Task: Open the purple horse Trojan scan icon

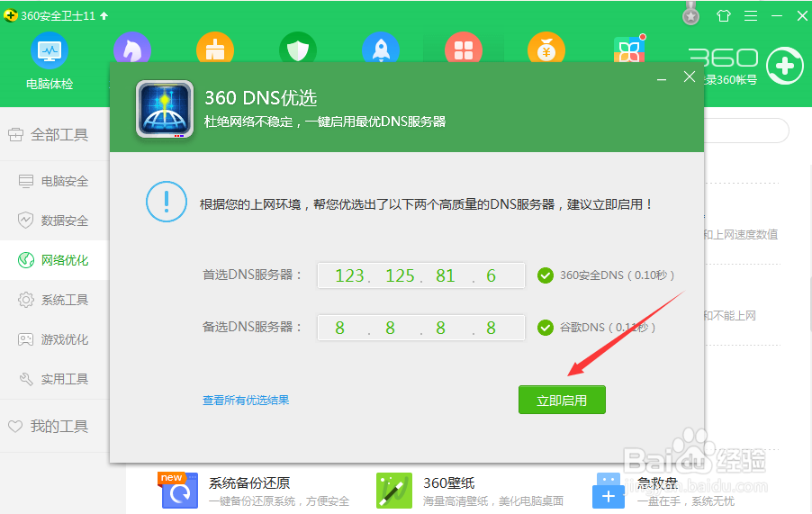Action: point(132,48)
